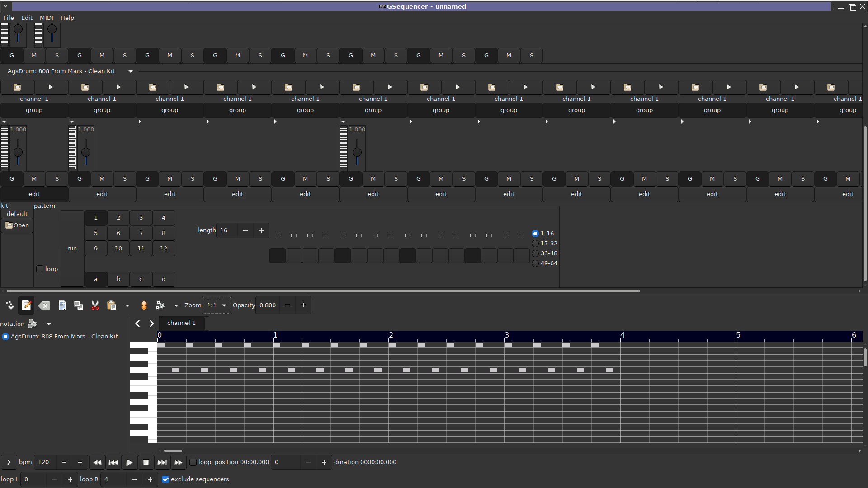Click the paste clipboard icon
The height and width of the screenshot is (488, 868).
pyautogui.click(x=111, y=305)
